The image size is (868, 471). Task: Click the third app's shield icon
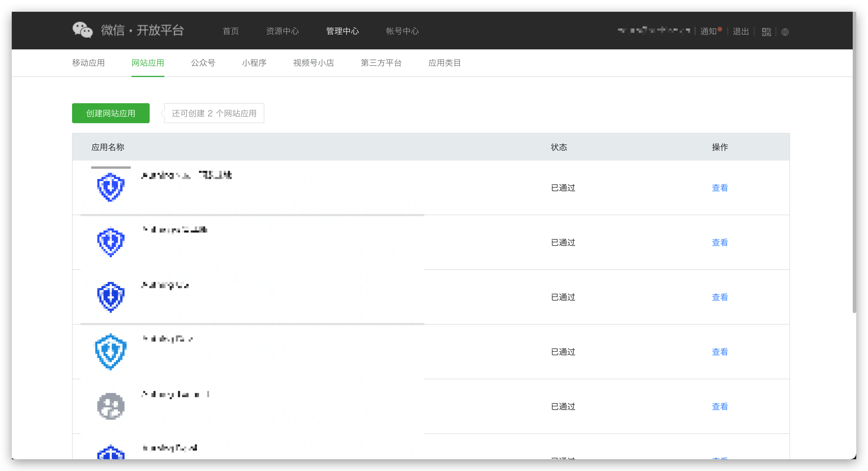111,297
